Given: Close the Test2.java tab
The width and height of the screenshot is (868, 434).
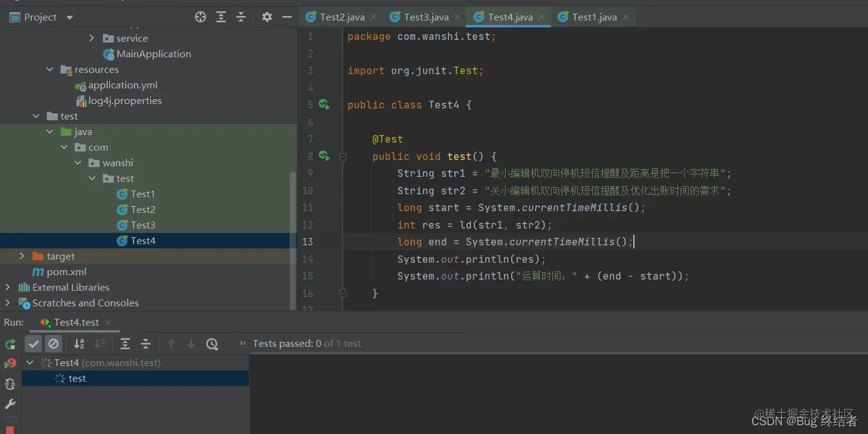Looking at the screenshot, I should 374,17.
